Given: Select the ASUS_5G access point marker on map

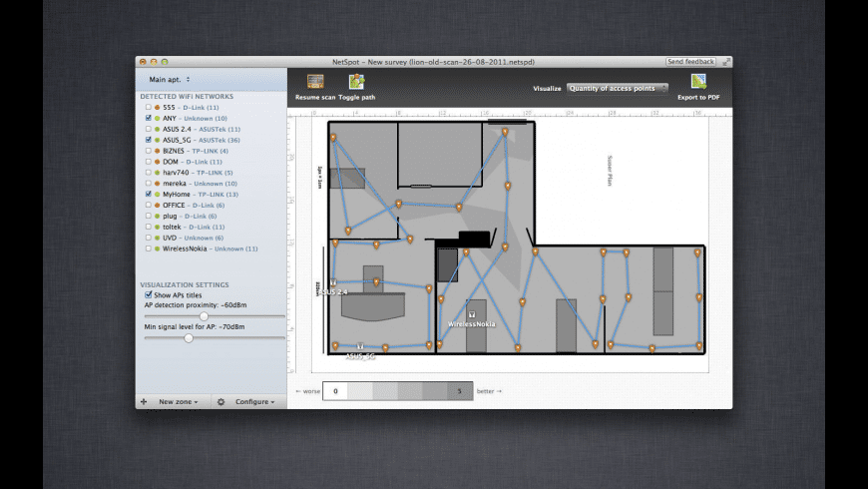Looking at the screenshot, I should tap(360, 346).
